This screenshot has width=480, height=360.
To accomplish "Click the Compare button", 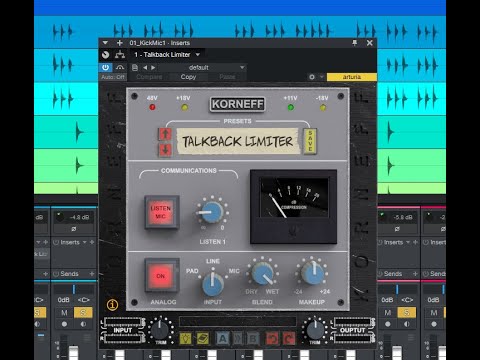I will (x=149, y=77).
